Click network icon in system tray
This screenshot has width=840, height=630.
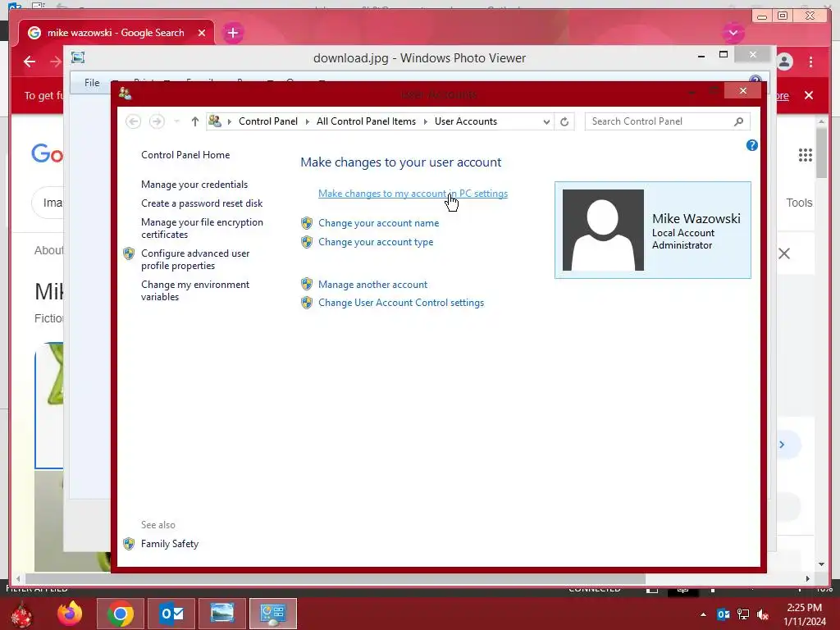743,614
